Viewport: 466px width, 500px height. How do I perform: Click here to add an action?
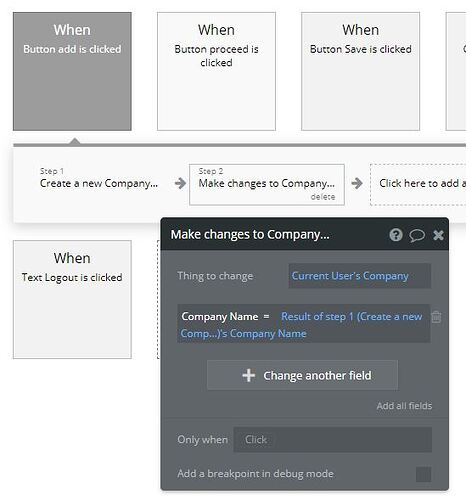pyautogui.click(x=418, y=184)
